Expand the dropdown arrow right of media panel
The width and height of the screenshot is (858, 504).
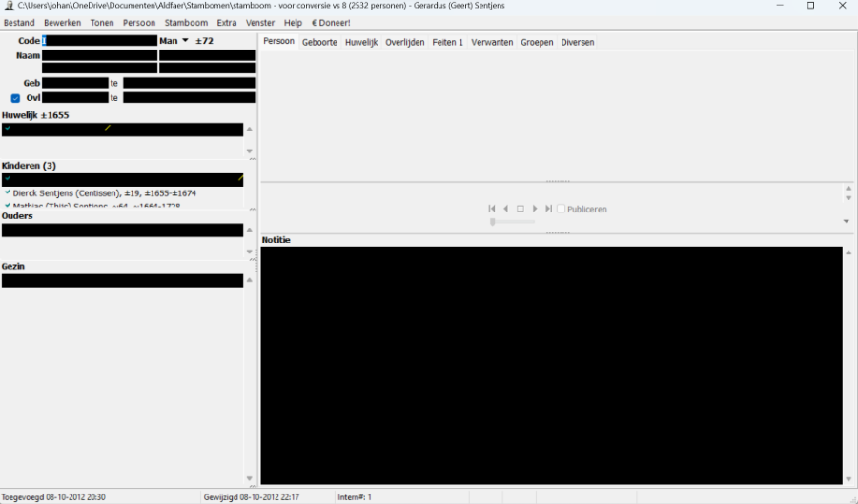[x=846, y=221]
